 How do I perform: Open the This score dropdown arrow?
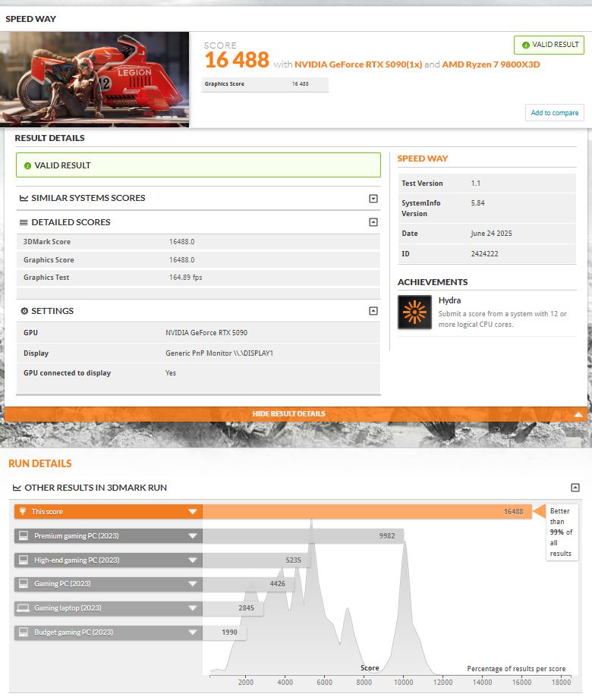[193, 512]
